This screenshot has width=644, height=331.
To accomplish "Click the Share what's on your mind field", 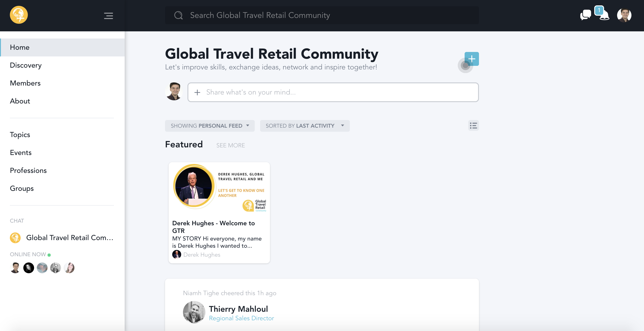I will click(x=333, y=92).
